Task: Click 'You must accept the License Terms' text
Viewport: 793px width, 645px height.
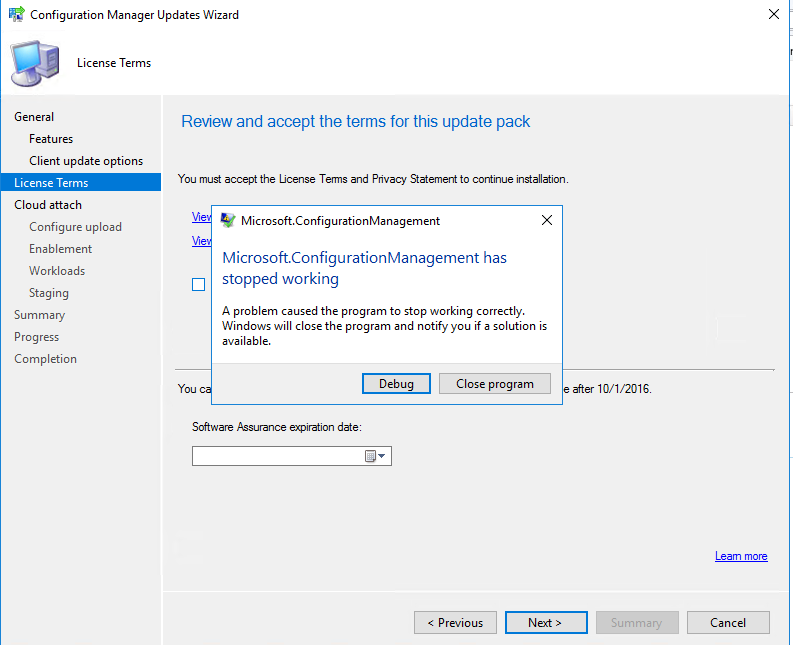Action: pyautogui.click(x=373, y=179)
